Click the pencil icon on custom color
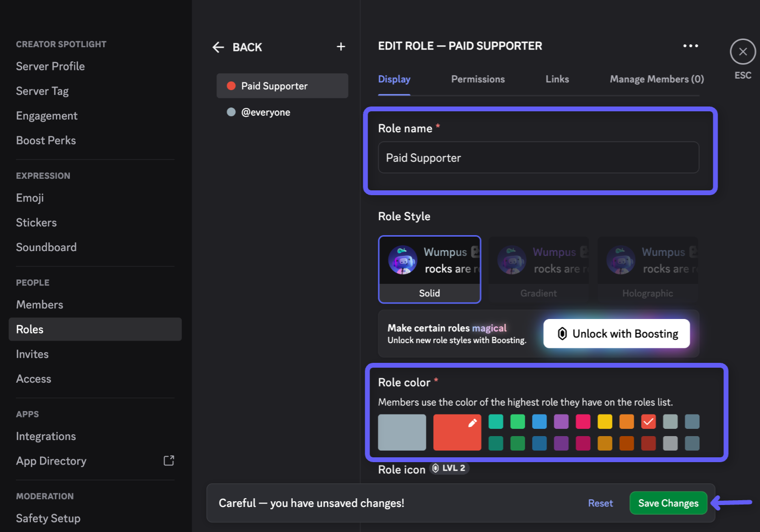This screenshot has width=760, height=532. [x=472, y=423]
